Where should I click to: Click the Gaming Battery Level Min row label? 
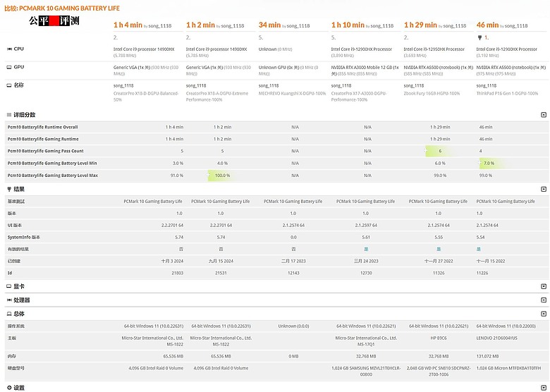tap(52, 163)
